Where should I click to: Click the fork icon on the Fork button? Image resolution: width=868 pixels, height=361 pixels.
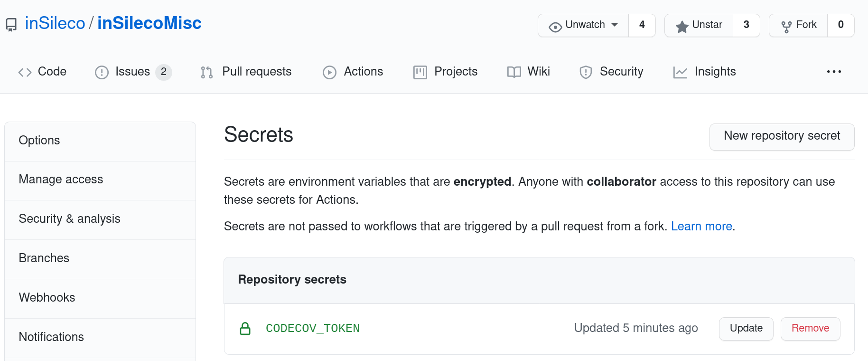pos(785,25)
